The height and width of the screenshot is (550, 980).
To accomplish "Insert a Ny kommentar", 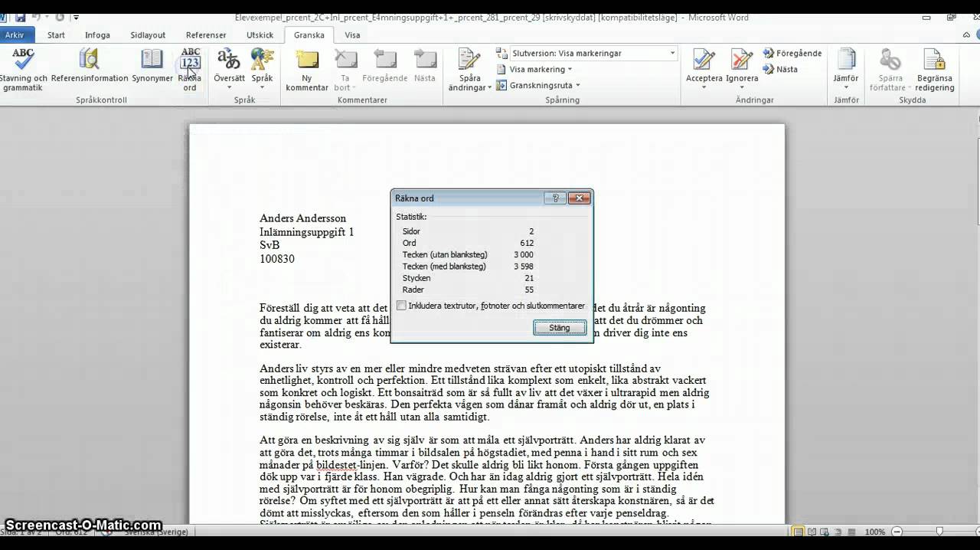I will click(x=307, y=70).
